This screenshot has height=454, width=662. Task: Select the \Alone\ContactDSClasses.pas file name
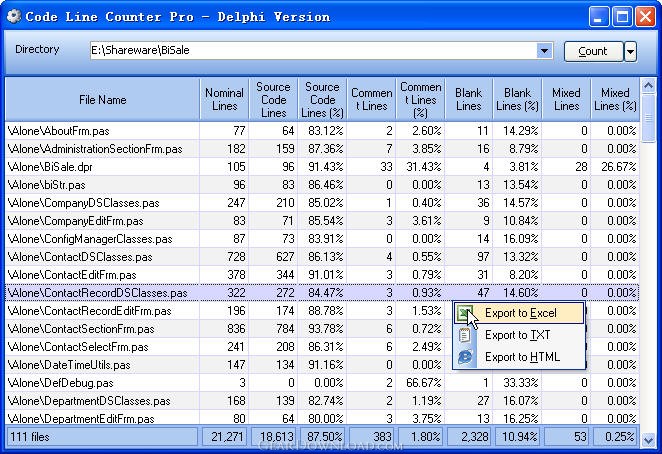80,257
